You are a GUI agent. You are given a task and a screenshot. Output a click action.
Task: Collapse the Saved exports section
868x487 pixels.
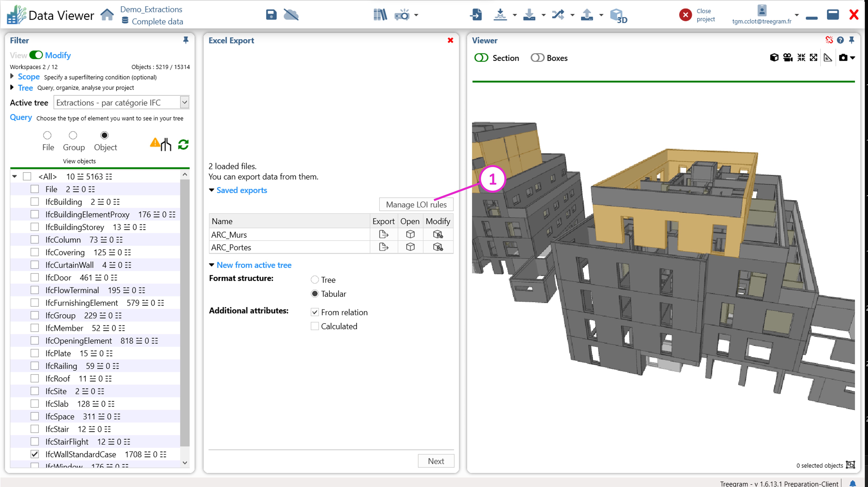(x=212, y=190)
